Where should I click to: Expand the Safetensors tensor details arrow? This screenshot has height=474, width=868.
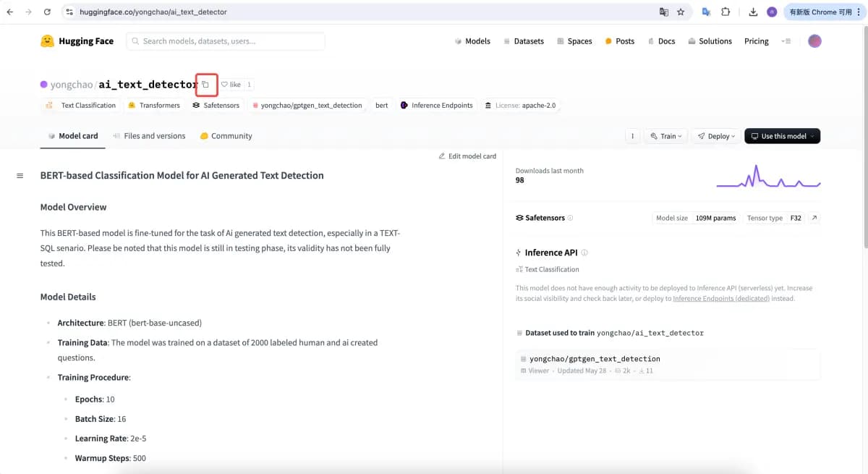tap(814, 218)
